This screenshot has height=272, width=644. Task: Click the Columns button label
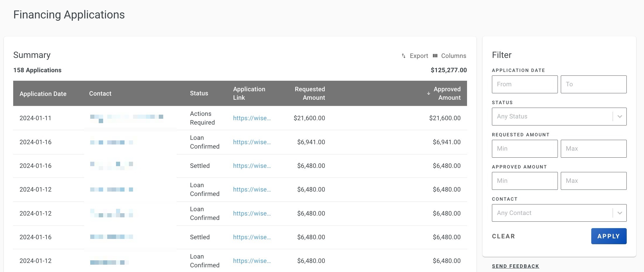point(454,56)
